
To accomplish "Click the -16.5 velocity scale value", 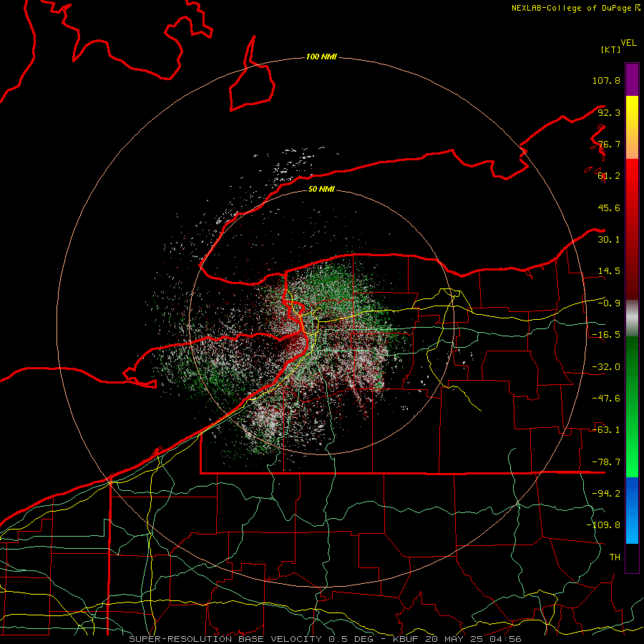I will tap(606, 335).
